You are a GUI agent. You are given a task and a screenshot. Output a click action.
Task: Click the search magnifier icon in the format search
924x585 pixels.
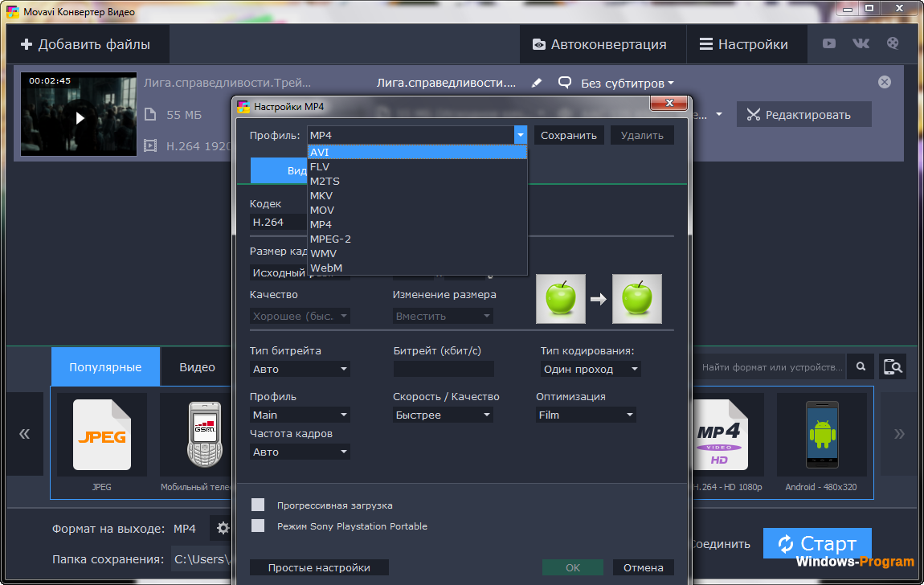tap(861, 366)
